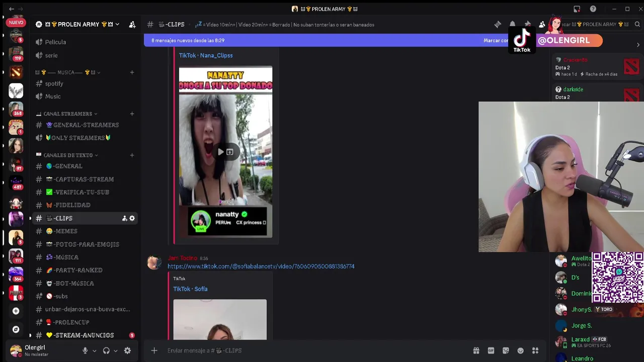Click create invite icon on CLIPS channel
Screen dimensions: 644x362
[x=124, y=218]
